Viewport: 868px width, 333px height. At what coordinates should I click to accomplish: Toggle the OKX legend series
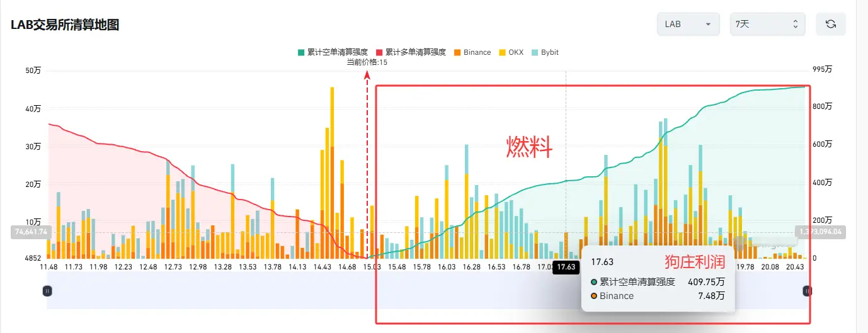(x=511, y=52)
